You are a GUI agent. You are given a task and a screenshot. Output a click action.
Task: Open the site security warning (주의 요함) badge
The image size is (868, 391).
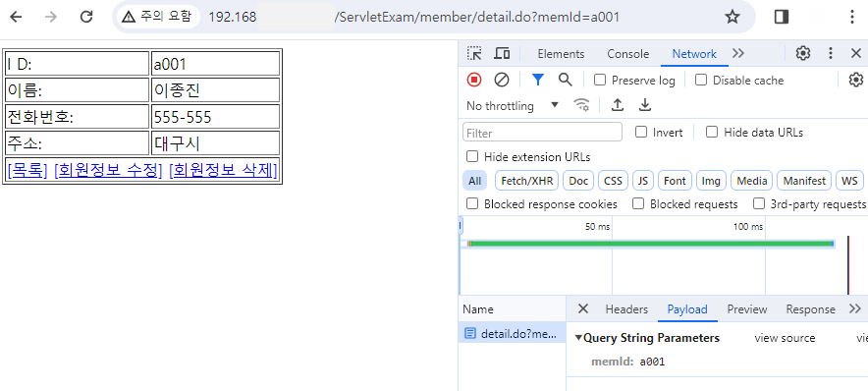tap(157, 17)
